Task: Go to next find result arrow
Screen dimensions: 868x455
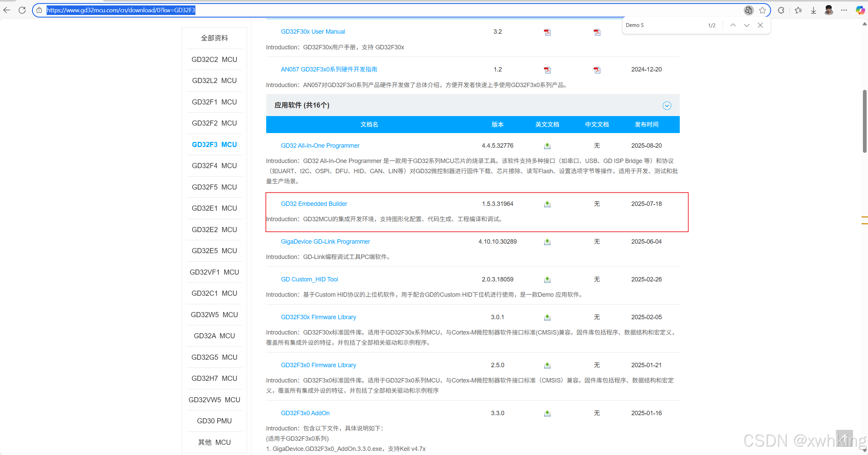Action: (746, 25)
